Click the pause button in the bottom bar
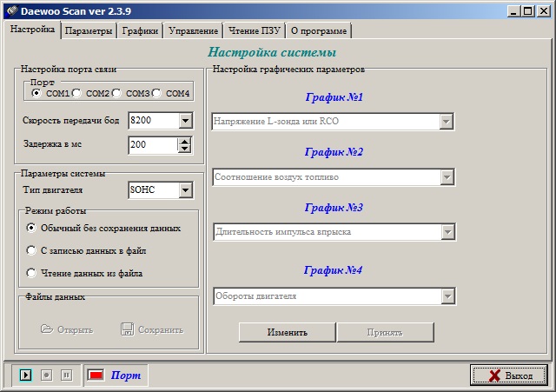The height and width of the screenshot is (392, 556). pyautogui.click(x=66, y=375)
